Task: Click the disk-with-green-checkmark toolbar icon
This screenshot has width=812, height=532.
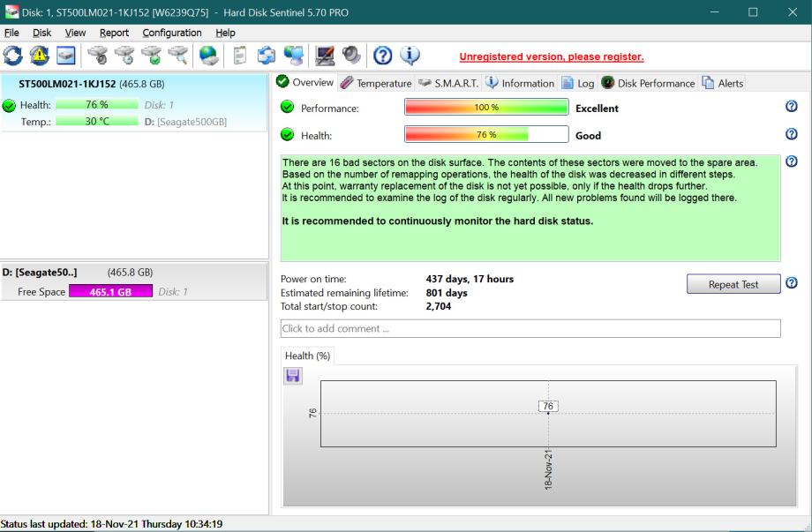Action: tap(152, 56)
